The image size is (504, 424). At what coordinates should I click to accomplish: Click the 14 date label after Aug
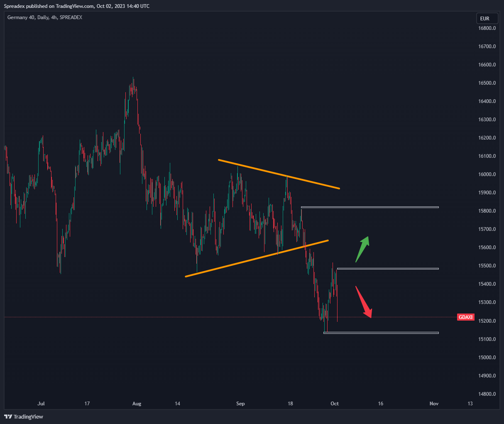pyautogui.click(x=177, y=404)
